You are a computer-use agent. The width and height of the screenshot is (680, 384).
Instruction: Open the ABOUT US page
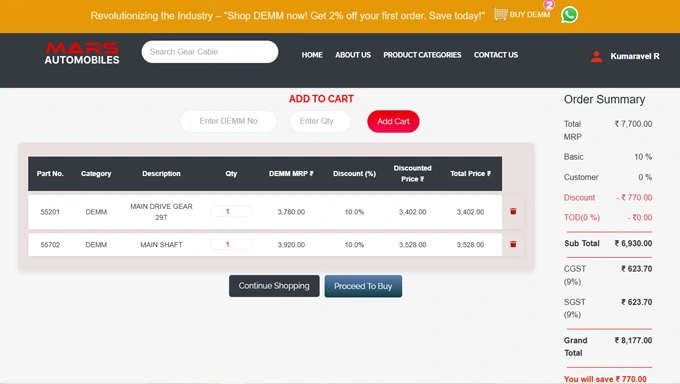(353, 55)
